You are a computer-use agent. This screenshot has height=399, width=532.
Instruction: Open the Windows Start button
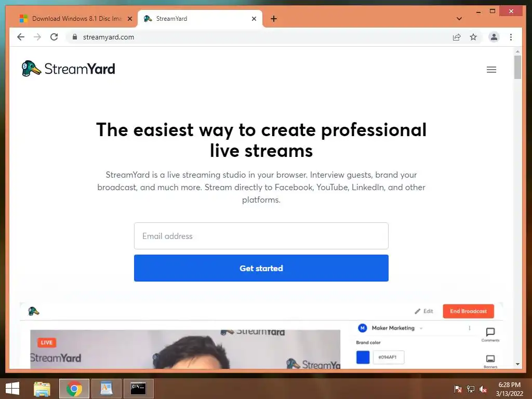click(12, 389)
